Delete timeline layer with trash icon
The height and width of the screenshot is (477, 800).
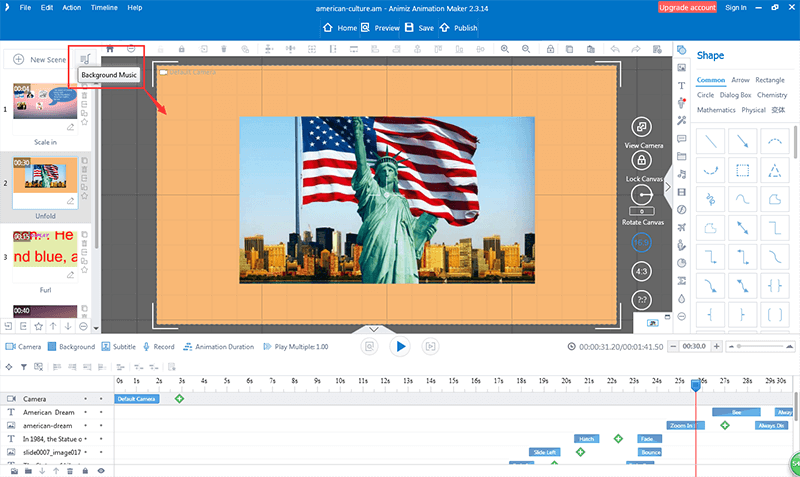tap(70, 471)
